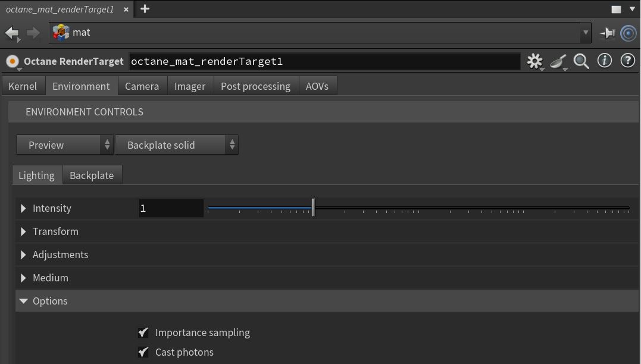The image size is (641, 364).
Task: Click the Intensity slider handle
Action: (x=313, y=208)
